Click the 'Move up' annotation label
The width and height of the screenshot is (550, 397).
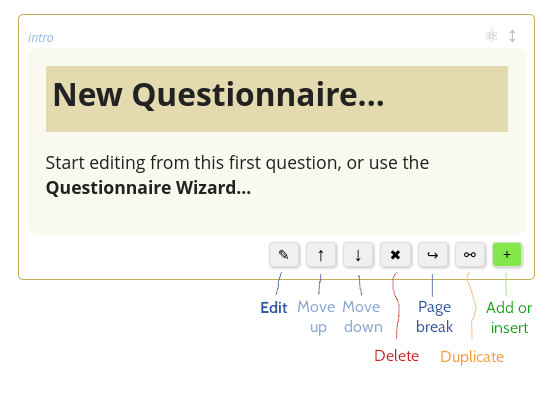click(x=316, y=317)
